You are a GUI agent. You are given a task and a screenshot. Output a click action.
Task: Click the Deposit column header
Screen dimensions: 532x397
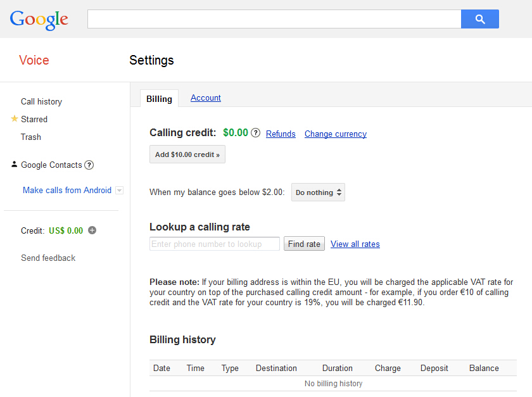[434, 369]
